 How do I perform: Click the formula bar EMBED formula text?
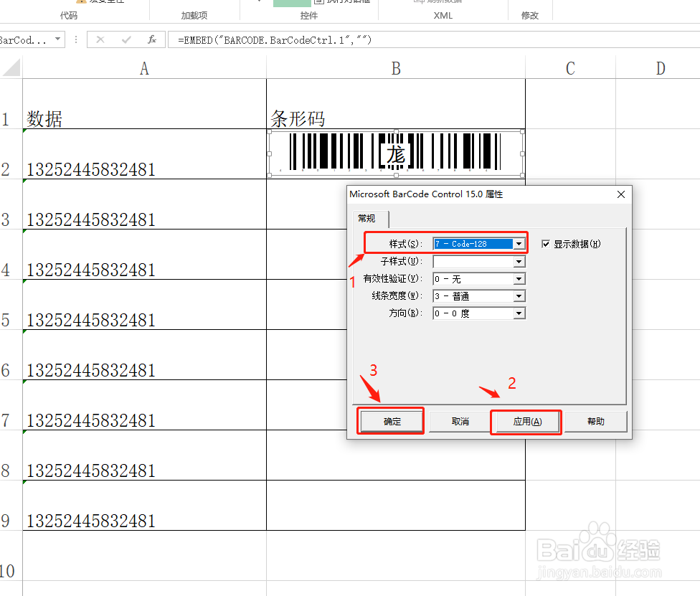(x=275, y=40)
